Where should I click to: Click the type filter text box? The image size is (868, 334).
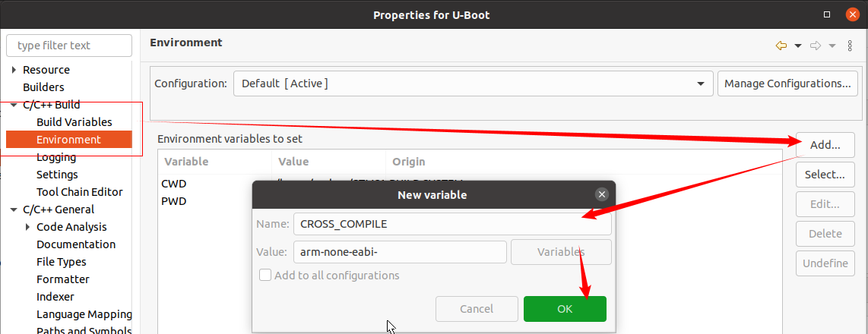pyautogui.click(x=68, y=46)
